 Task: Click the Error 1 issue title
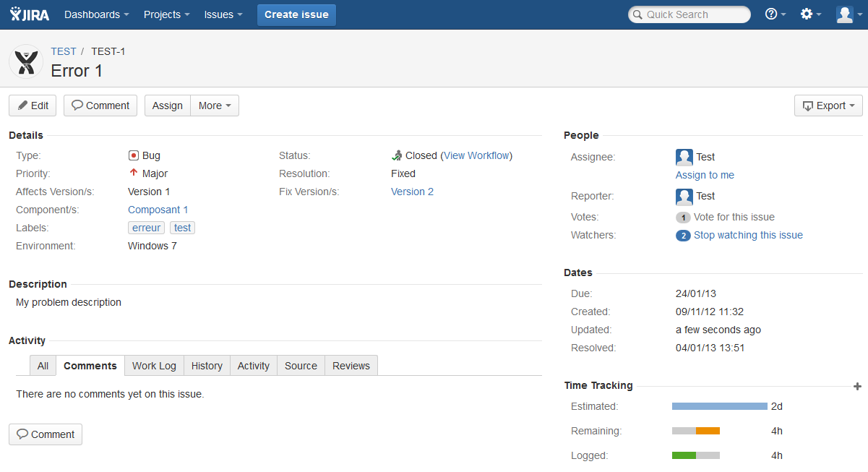[77, 71]
